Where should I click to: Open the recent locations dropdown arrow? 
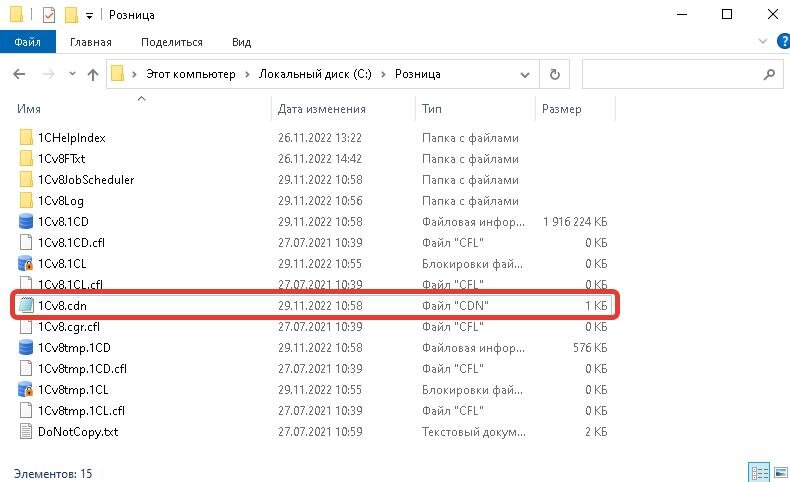72,74
